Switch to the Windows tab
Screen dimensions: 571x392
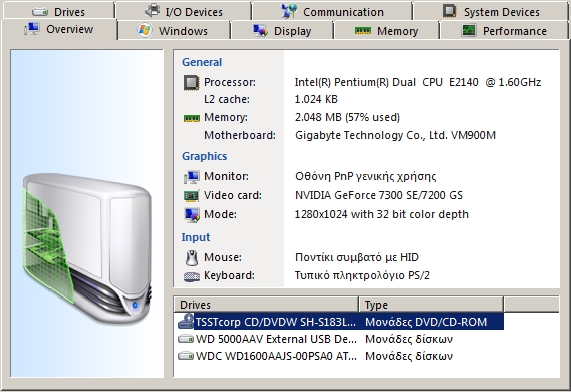point(173,31)
